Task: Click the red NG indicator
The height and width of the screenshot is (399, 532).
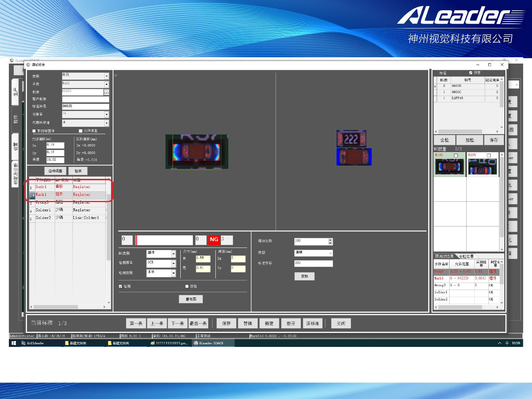Action: coord(214,239)
